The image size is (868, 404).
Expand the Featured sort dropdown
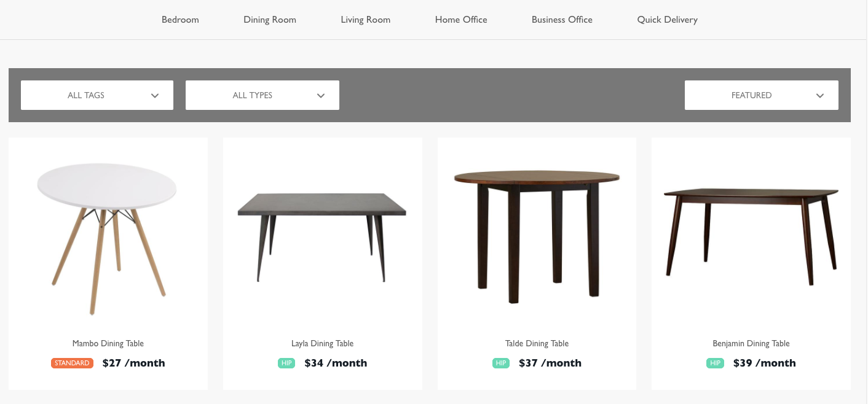pyautogui.click(x=761, y=95)
